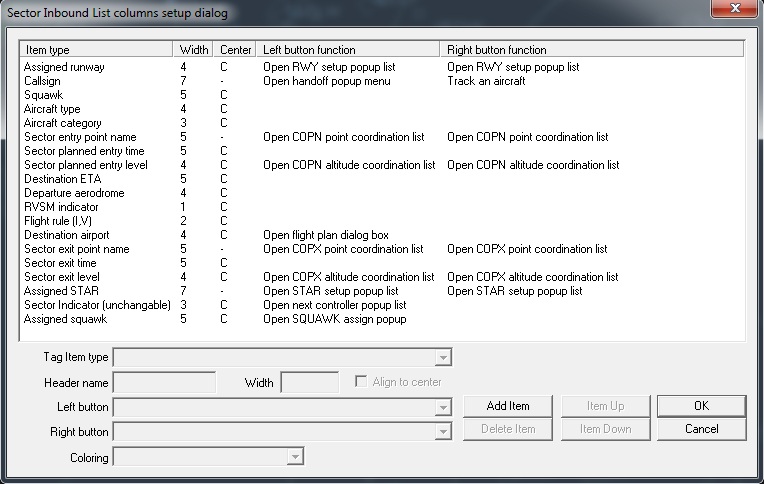Click the Center column header
The height and width of the screenshot is (484, 764).
(x=235, y=50)
